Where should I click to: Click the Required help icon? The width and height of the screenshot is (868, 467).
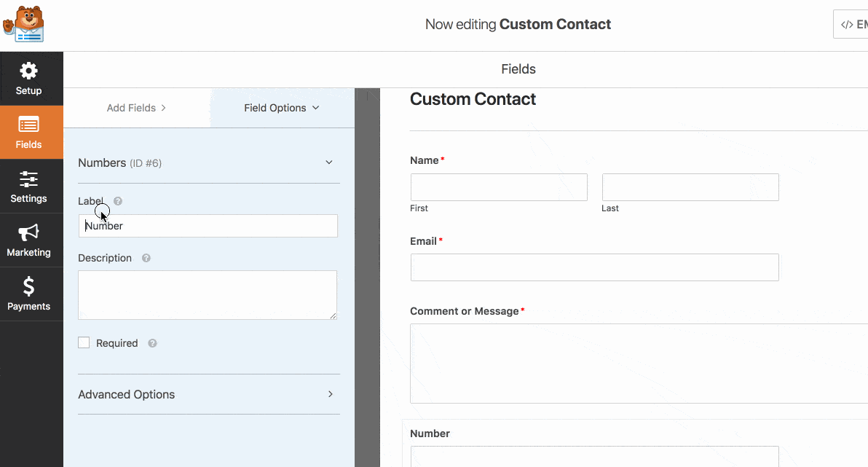[152, 343]
